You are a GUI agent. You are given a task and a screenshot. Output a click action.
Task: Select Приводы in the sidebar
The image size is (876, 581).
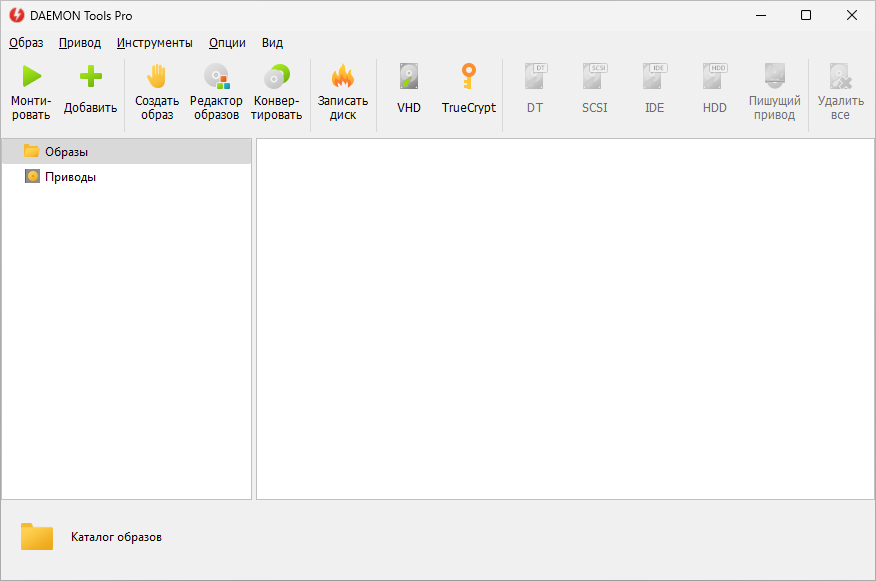coord(68,176)
